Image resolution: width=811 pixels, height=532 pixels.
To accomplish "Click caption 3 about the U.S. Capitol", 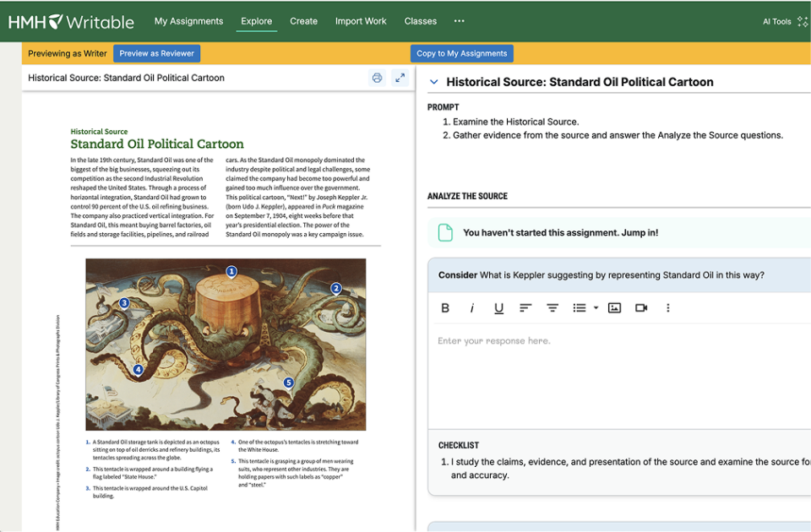I will (147, 491).
